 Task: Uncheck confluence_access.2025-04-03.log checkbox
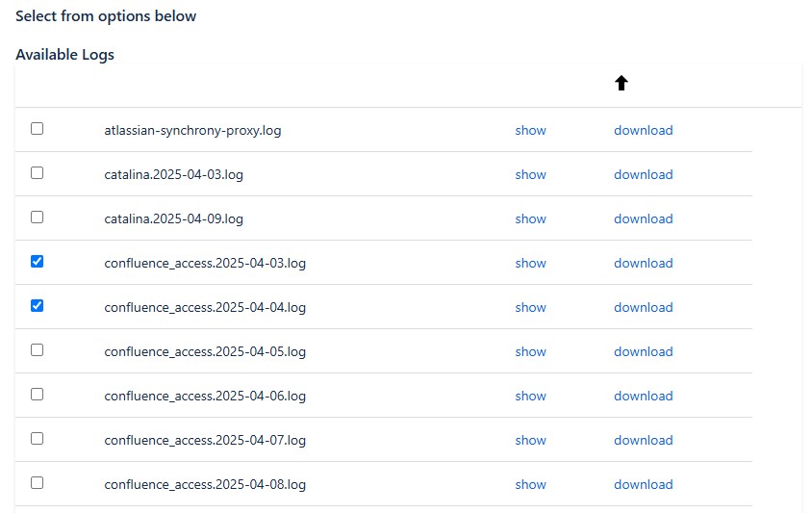click(x=38, y=262)
